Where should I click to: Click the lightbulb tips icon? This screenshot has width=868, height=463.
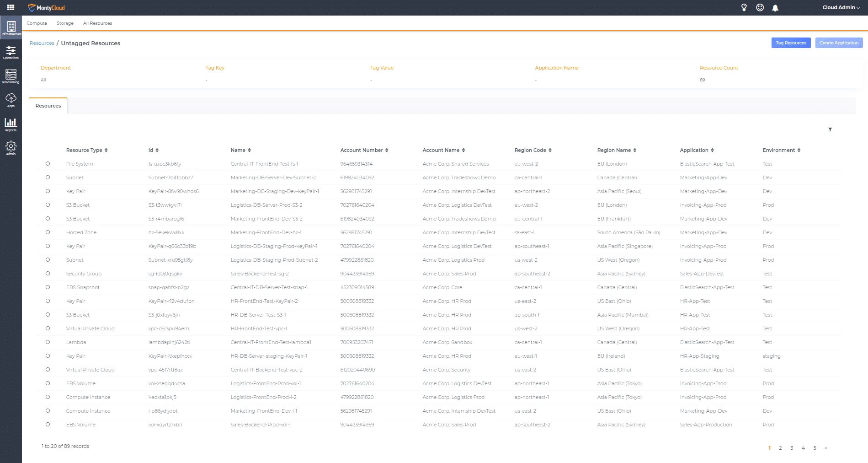click(x=744, y=7)
